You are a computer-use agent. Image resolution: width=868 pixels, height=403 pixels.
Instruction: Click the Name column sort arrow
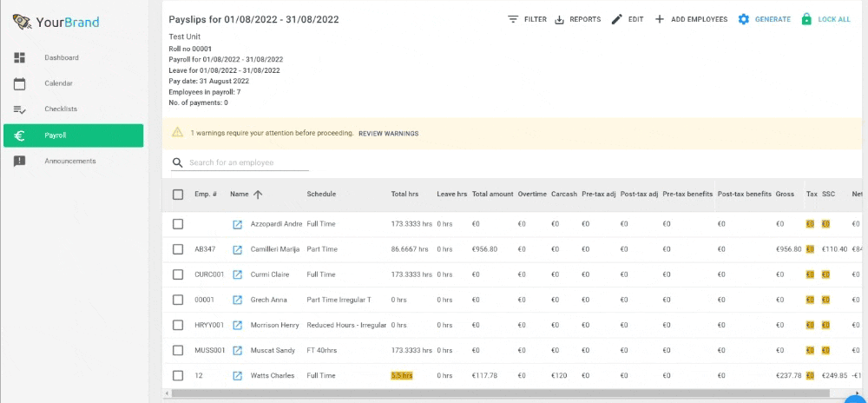point(258,195)
